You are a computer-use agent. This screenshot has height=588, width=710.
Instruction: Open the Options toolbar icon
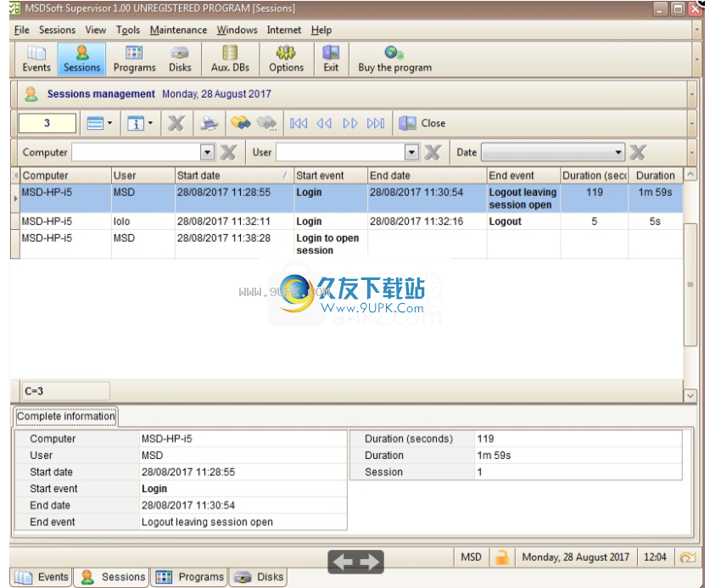(286, 59)
